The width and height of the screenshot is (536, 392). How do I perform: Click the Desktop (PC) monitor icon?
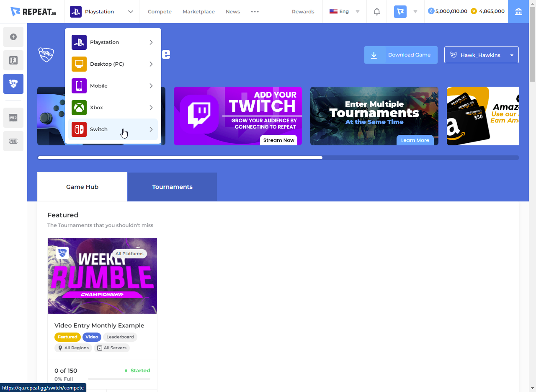tap(79, 64)
